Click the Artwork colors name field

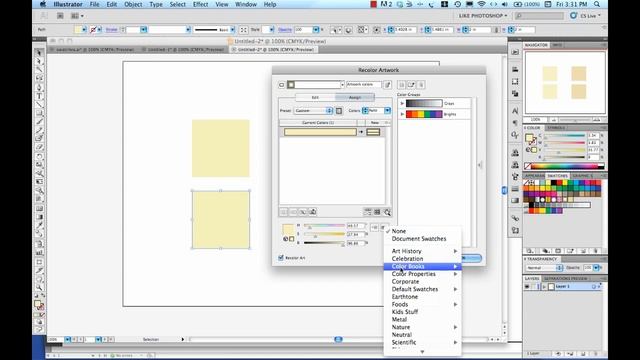364,84
